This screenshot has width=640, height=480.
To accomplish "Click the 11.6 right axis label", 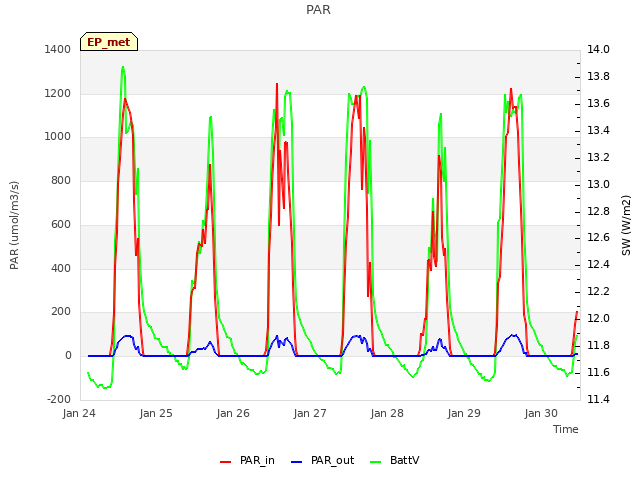I will point(598,372).
